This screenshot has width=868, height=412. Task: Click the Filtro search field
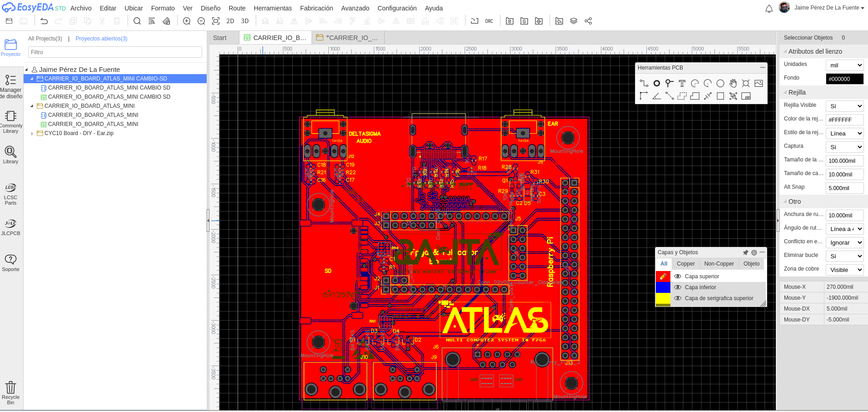115,52
